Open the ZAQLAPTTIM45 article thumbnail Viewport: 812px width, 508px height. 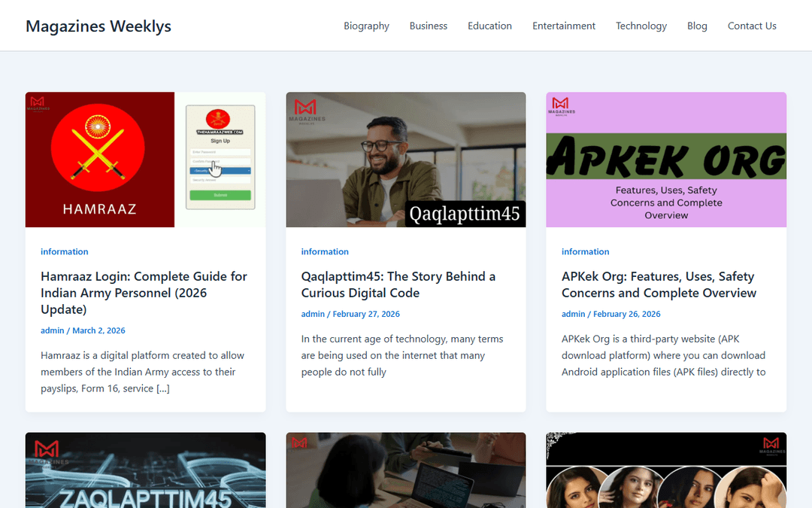146,470
